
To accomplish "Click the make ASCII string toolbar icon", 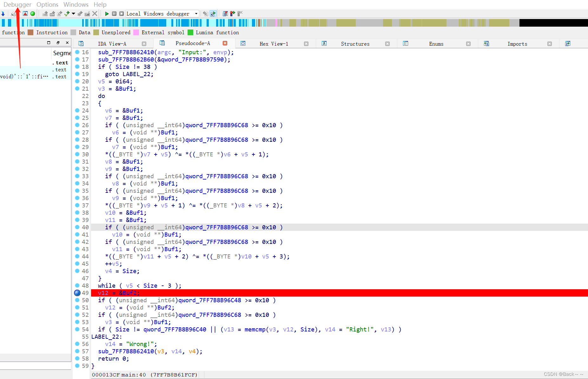I will [60, 14].
